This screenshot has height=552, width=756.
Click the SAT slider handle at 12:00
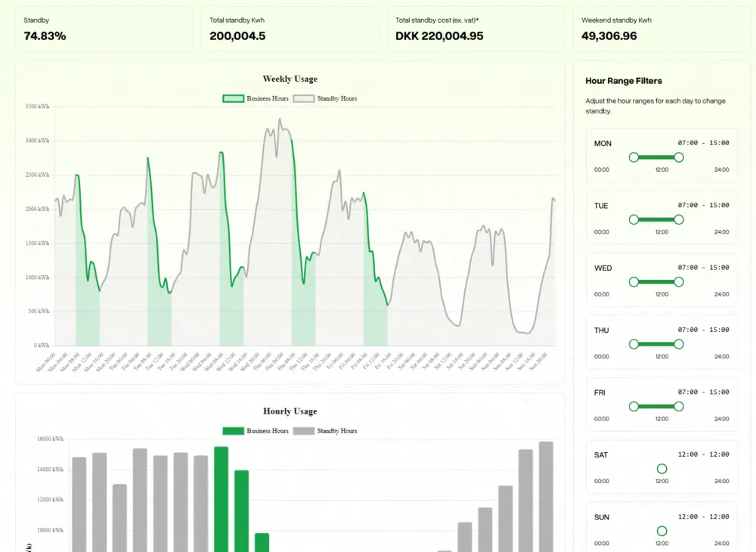662,469
